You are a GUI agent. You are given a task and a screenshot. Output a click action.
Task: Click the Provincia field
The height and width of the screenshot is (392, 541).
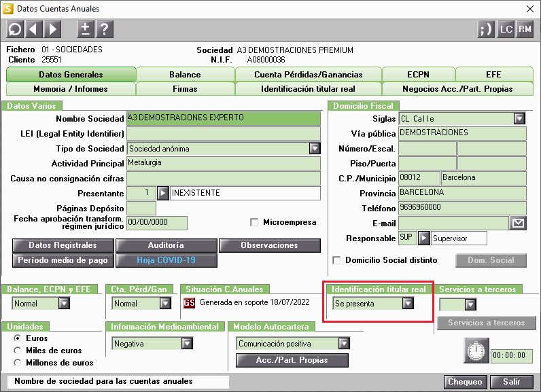click(462, 194)
